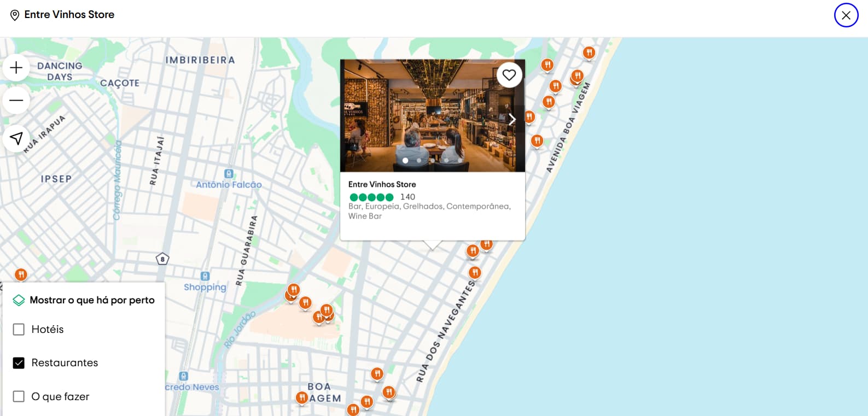Center map on my current location
868x416 pixels.
point(16,138)
